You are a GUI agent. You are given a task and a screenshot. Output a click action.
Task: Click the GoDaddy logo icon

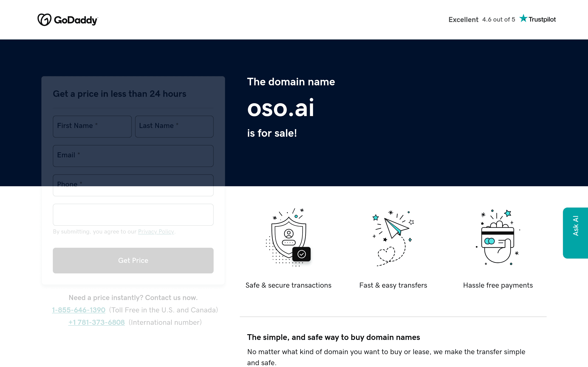tap(44, 20)
